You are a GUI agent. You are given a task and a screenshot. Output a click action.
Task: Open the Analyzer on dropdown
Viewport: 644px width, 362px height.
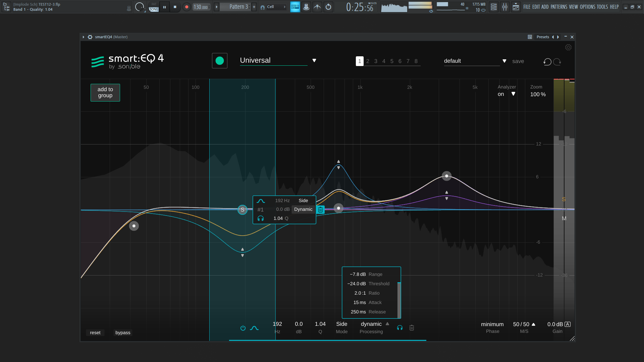coord(506,94)
